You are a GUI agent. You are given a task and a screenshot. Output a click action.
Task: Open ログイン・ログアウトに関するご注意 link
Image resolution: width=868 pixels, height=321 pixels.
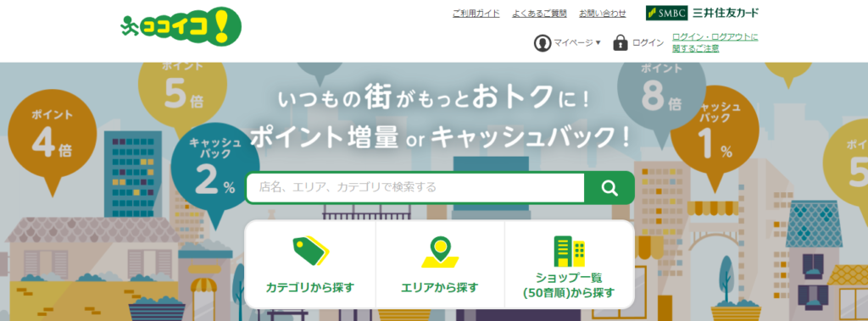(715, 42)
